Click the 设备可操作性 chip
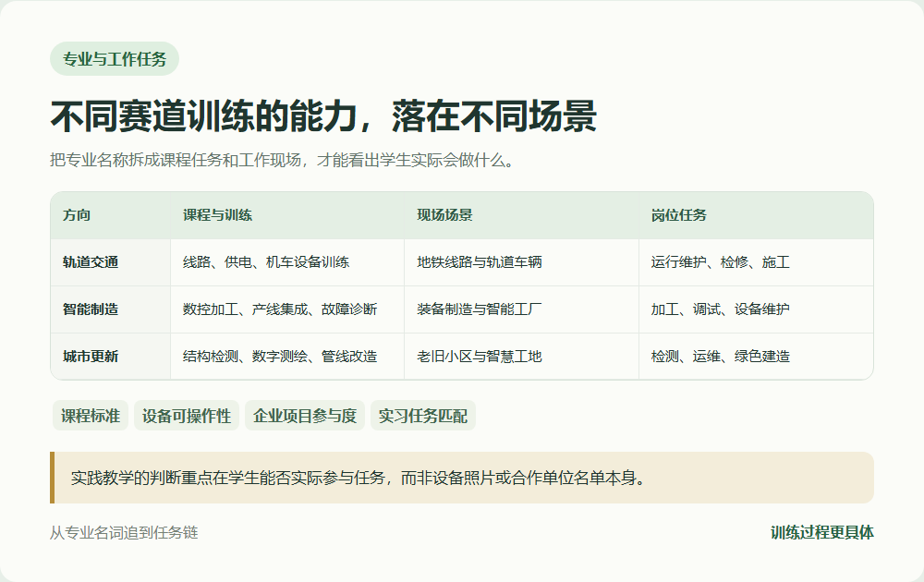This screenshot has width=924, height=582. [187, 416]
